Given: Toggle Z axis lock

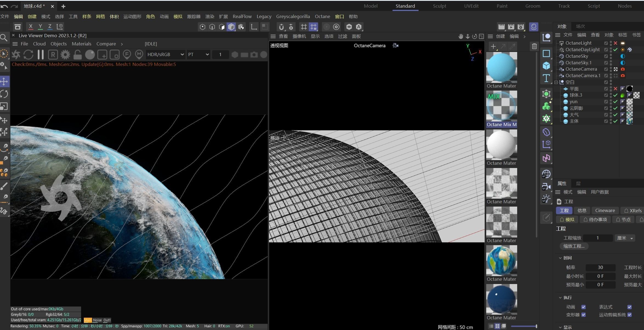Looking at the screenshot, I should [x=50, y=27].
